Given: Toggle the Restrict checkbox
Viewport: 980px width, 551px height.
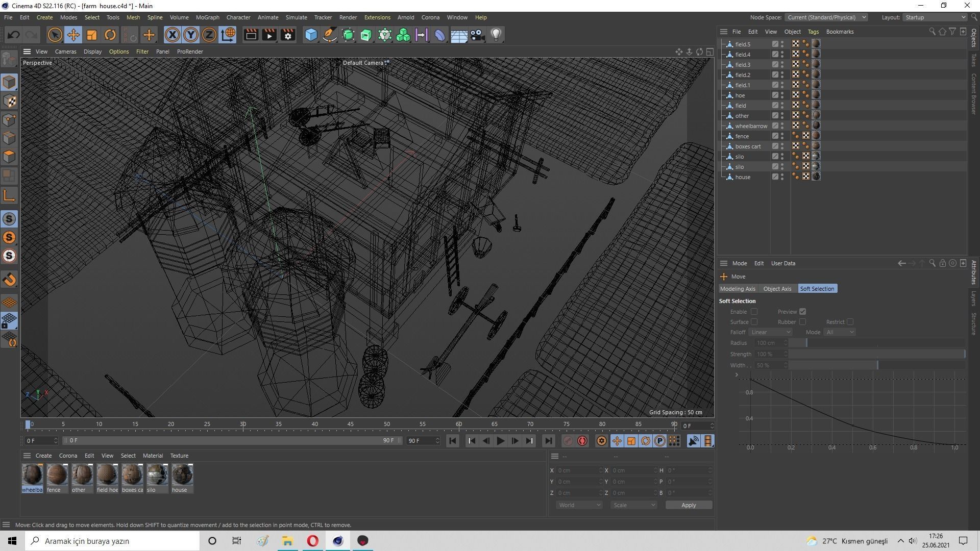Looking at the screenshot, I should click(x=850, y=322).
